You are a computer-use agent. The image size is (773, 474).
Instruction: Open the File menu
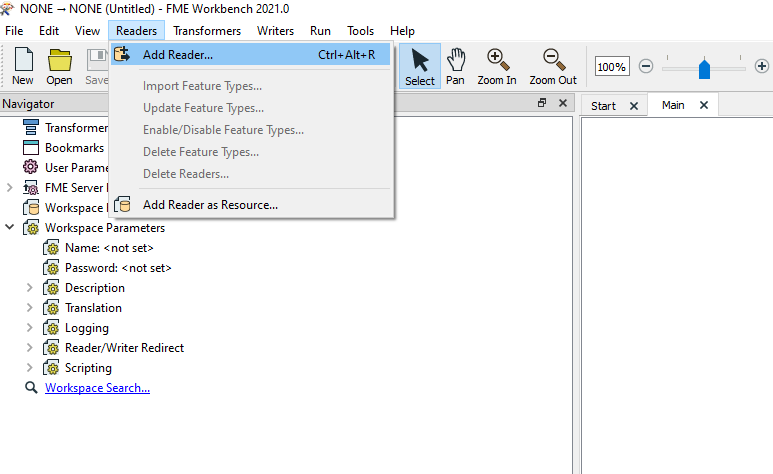14,31
